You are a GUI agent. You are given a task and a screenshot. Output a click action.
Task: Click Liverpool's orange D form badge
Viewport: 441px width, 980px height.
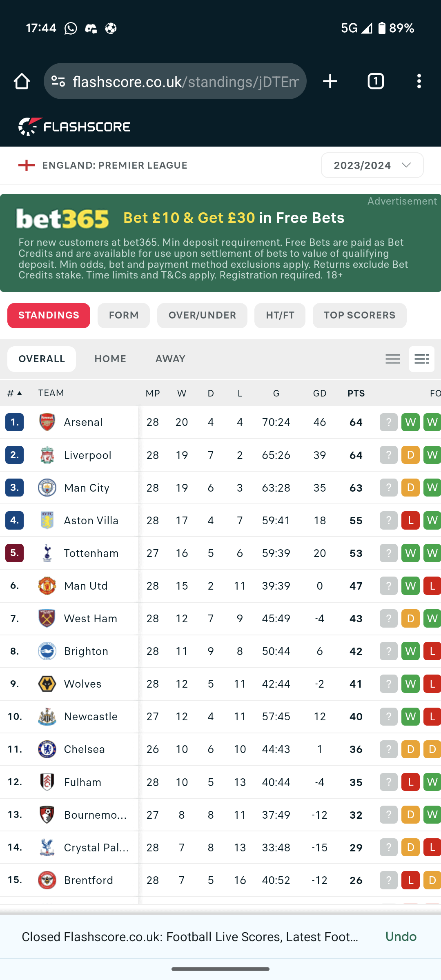410,455
